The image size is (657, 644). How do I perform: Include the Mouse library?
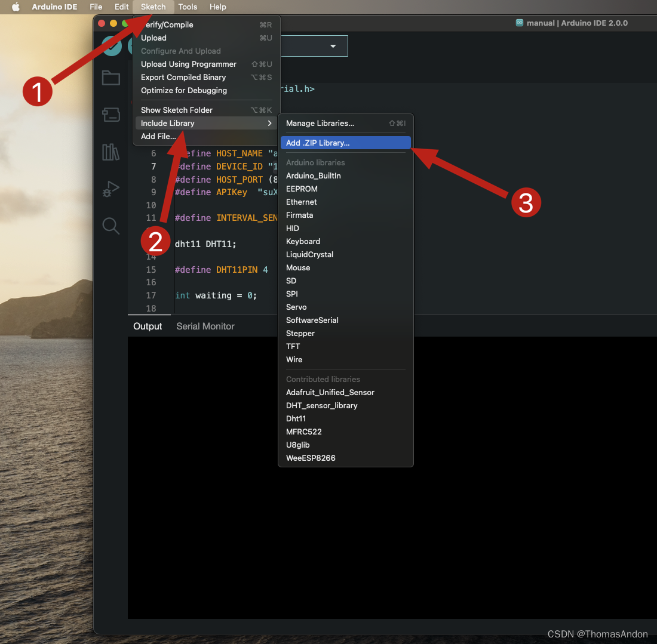coord(346,267)
